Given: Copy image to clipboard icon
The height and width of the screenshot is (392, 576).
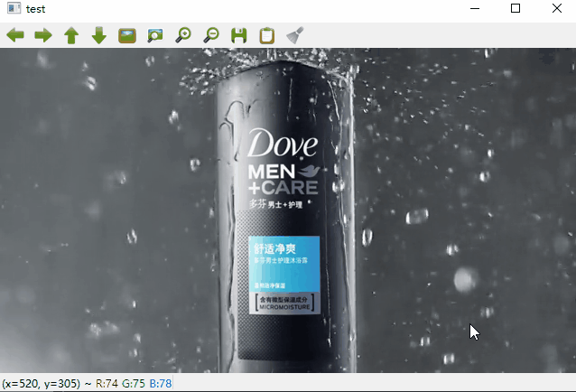Looking at the screenshot, I should 266,35.
